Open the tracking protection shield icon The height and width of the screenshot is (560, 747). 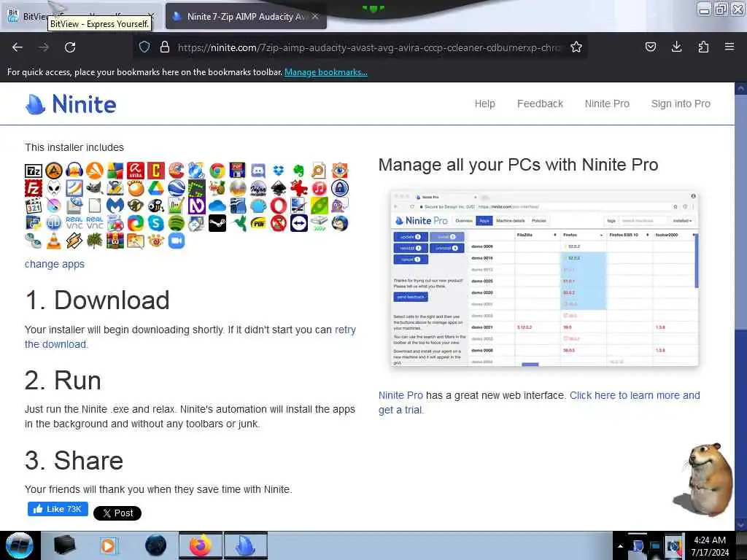(144, 47)
